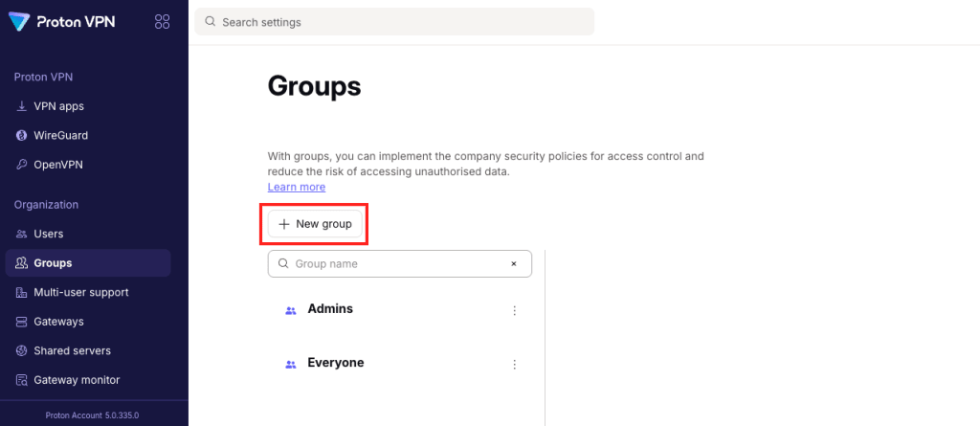Click the OpenVPN key icon

coord(21,165)
